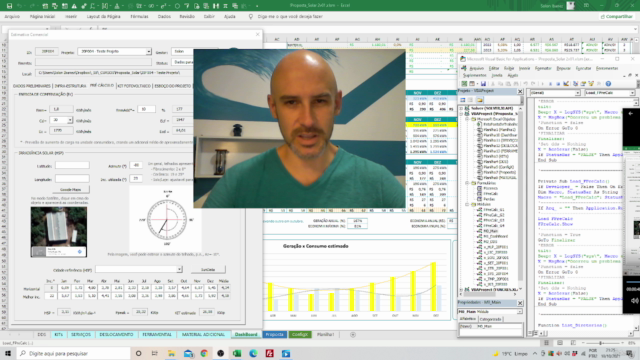Click the Object Browser icon in VBA toolbar
The image size is (640, 360).
point(591,84)
